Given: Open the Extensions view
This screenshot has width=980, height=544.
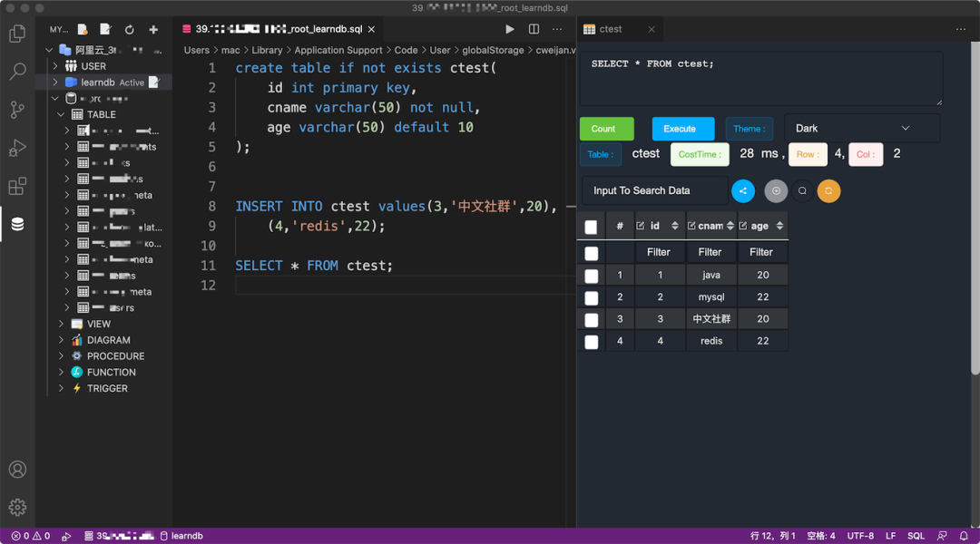Looking at the screenshot, I should pyautogui.click(x=17, y=186).
